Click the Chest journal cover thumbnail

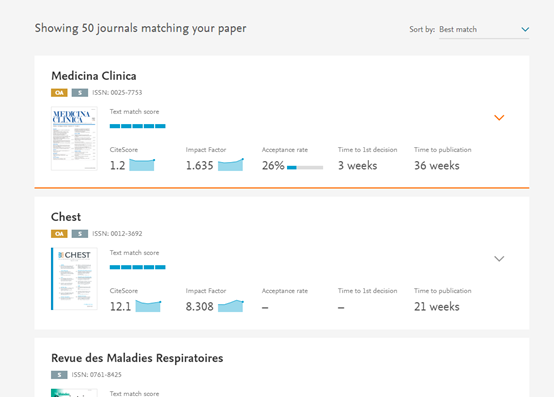coord(74,279)
